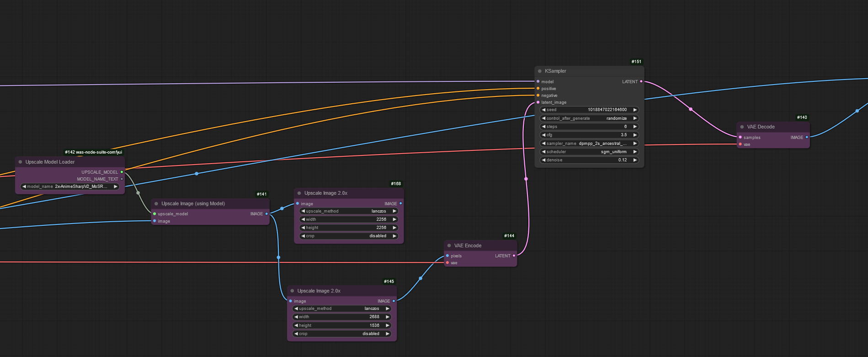
Task: Click link midpoint between node #145 and VAE Encode
Action: 421,278
